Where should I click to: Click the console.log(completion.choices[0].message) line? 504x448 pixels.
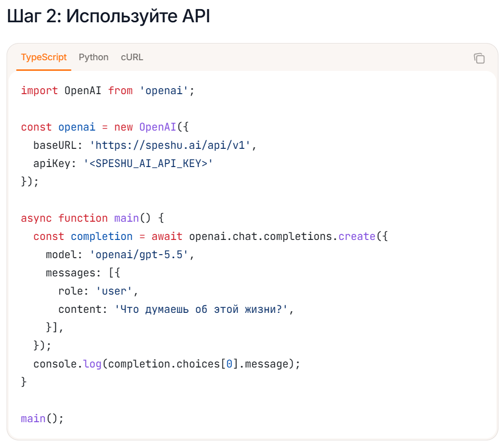click(x=167, y=364)
